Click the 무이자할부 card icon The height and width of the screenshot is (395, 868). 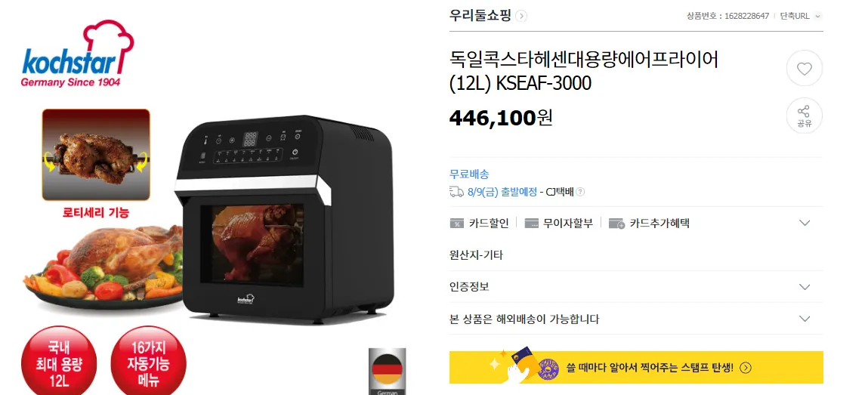point(531,224)
